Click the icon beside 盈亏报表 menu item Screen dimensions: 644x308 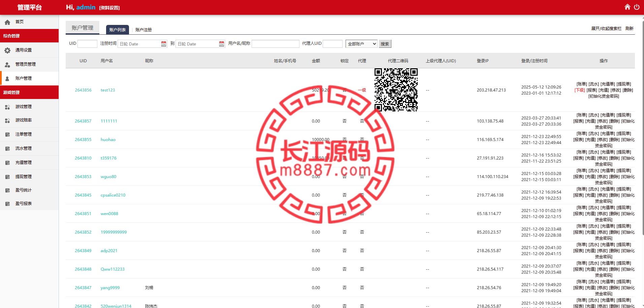click(7, 204)
